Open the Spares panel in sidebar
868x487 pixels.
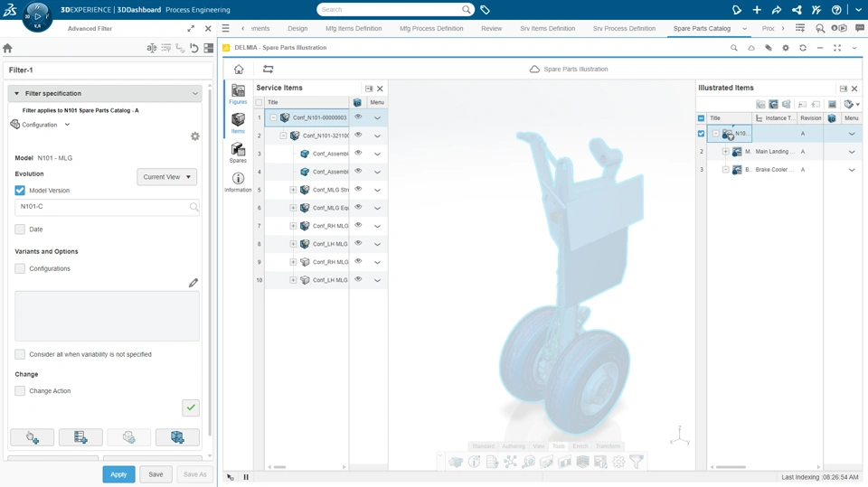point(238,152)
